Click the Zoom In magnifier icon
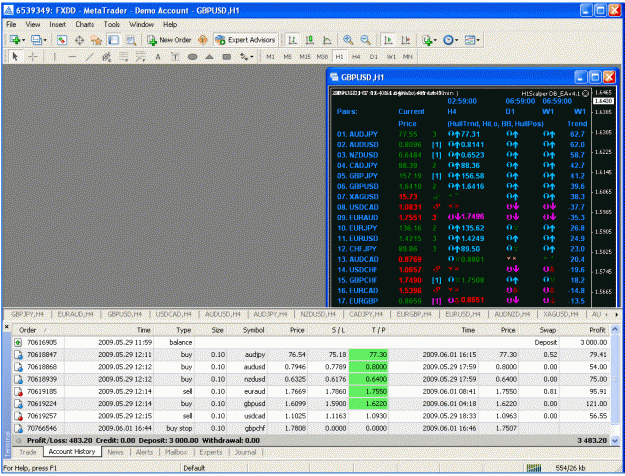625x476 pixels. [x=348, y=40]
